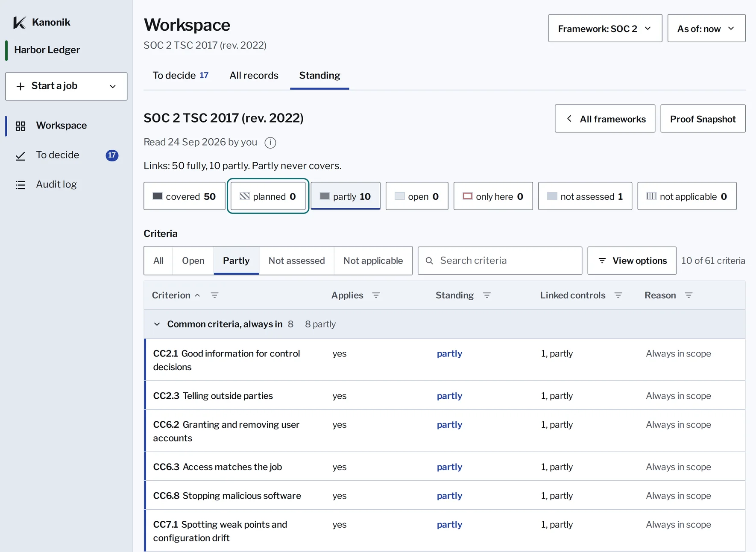Select the All criteria filter tab

(158, 260)
